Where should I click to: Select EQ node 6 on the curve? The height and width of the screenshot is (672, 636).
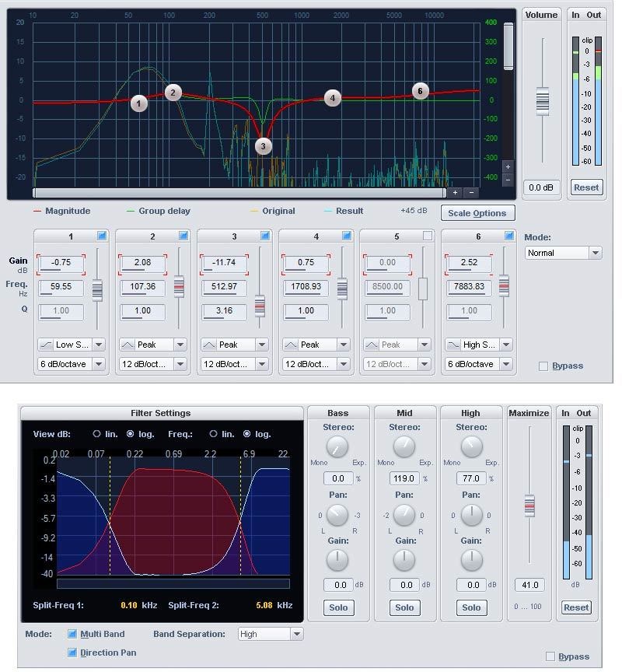point(420,91)
